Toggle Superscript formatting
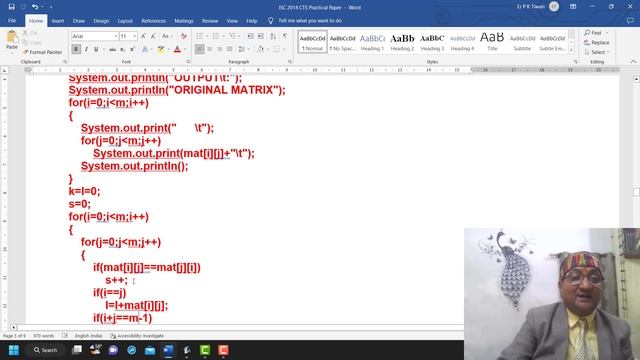640x360 pixels. 132,49
